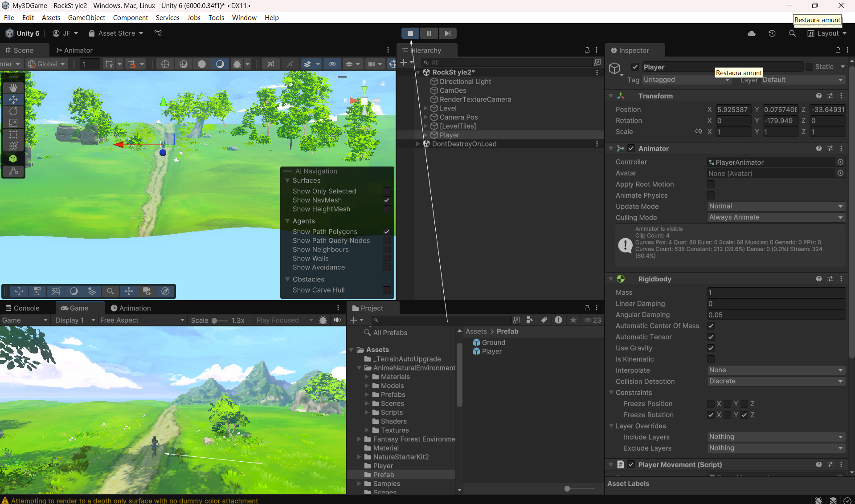Toggle the Show NavMesh checkbox

coord(386,200)
